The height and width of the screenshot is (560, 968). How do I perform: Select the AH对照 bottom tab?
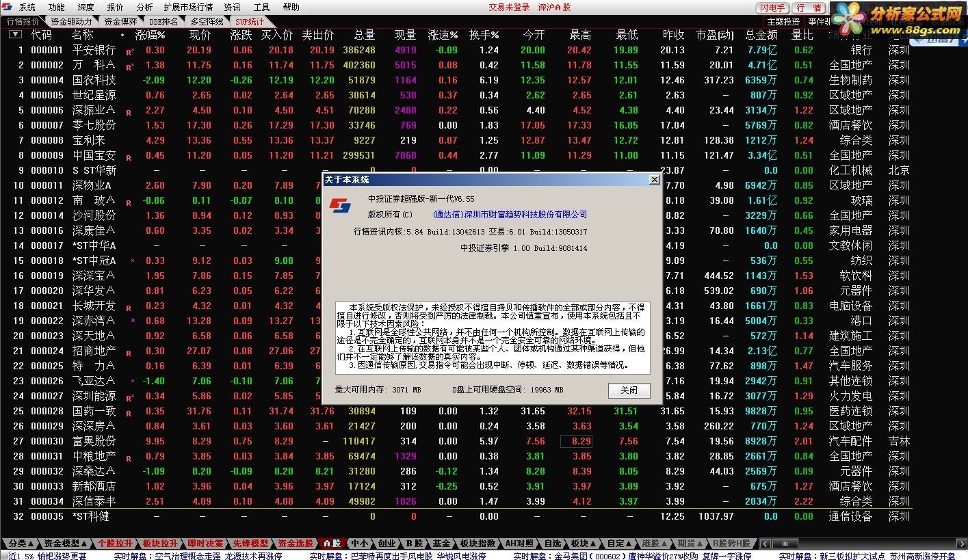point(518,544)
